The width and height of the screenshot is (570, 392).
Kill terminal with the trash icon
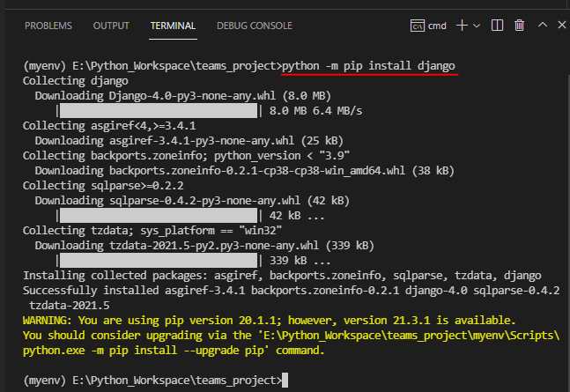click(519, 26)
